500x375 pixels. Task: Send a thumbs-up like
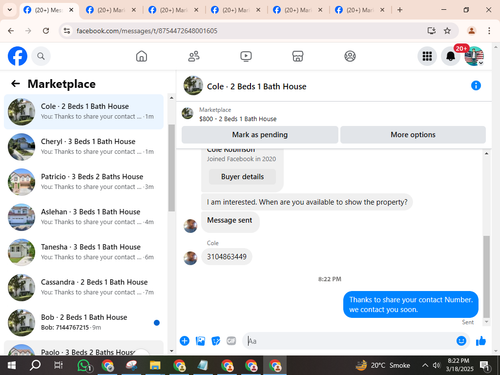tap(481, 341)
